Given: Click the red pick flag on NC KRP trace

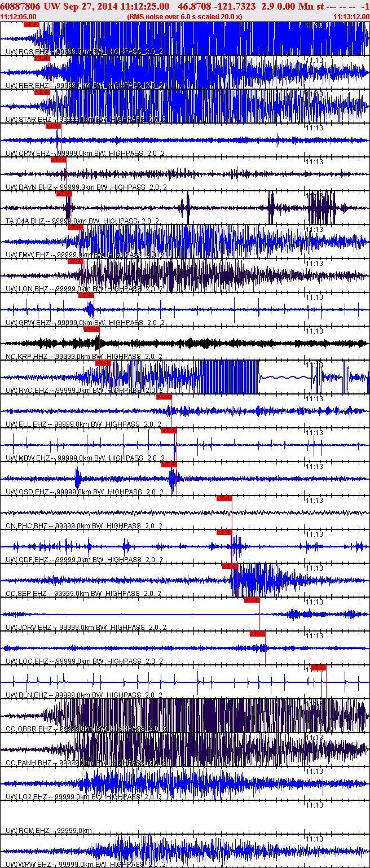Looking at the screenshot, I should pyautogui.click(x=92, y=329).
